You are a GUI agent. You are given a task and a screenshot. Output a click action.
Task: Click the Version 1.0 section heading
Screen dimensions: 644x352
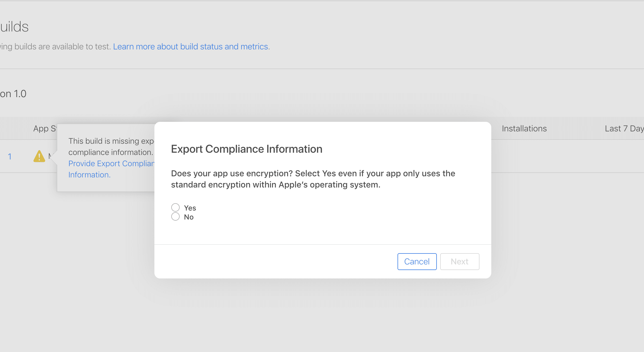tap(13, 94)
